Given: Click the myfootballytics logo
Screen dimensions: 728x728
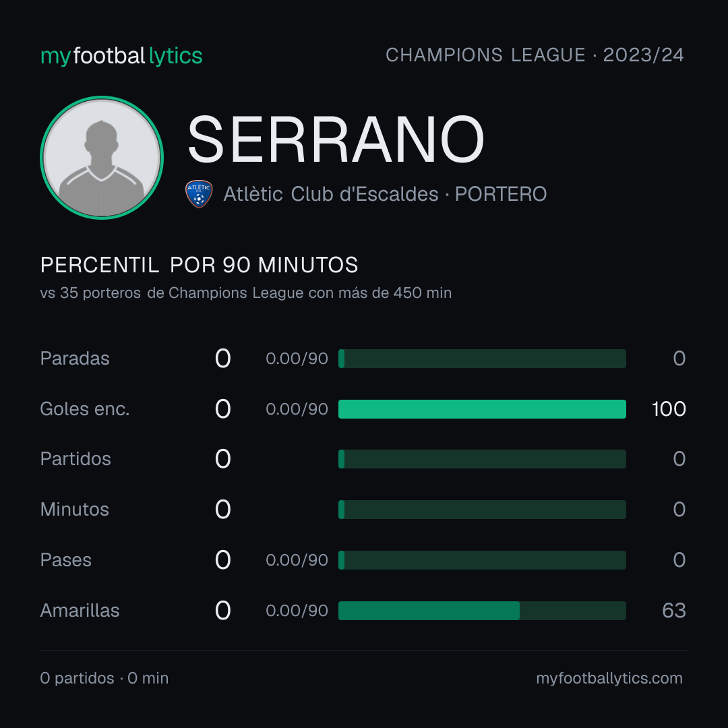Looking at the screenshot, I should [121, 56].
